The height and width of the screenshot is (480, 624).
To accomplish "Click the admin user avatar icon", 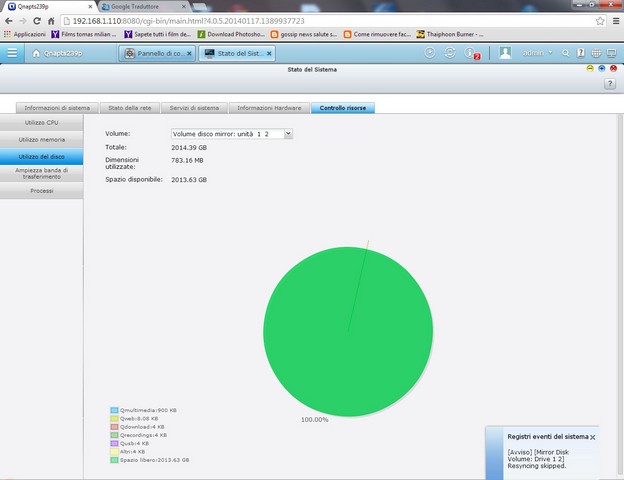I will tap(506, 53).
